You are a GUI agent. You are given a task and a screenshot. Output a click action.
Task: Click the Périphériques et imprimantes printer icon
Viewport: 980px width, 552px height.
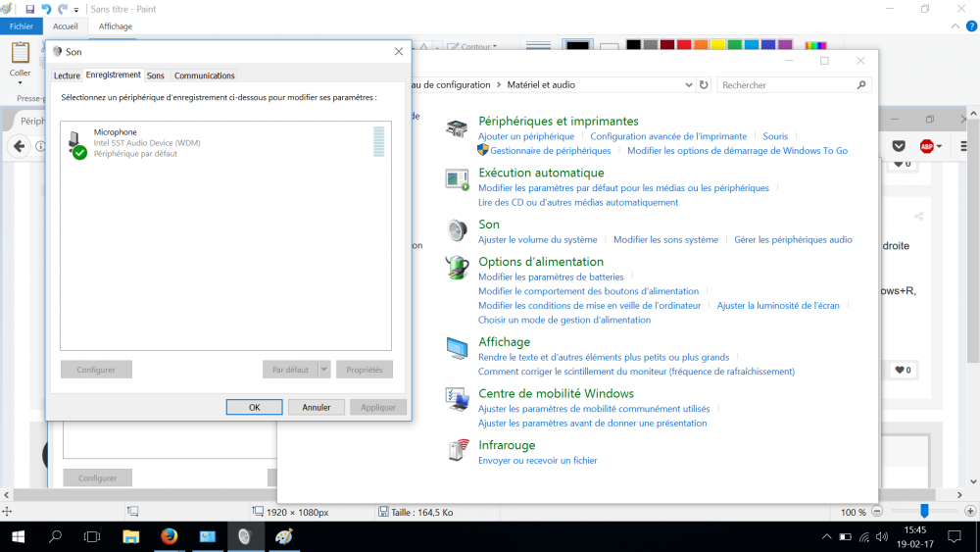[x=457, y=128]
